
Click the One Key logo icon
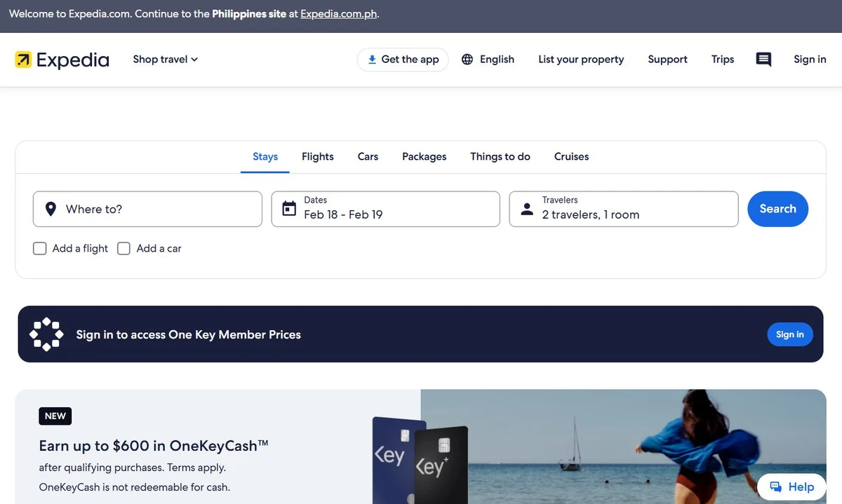[x=46, y=334]
